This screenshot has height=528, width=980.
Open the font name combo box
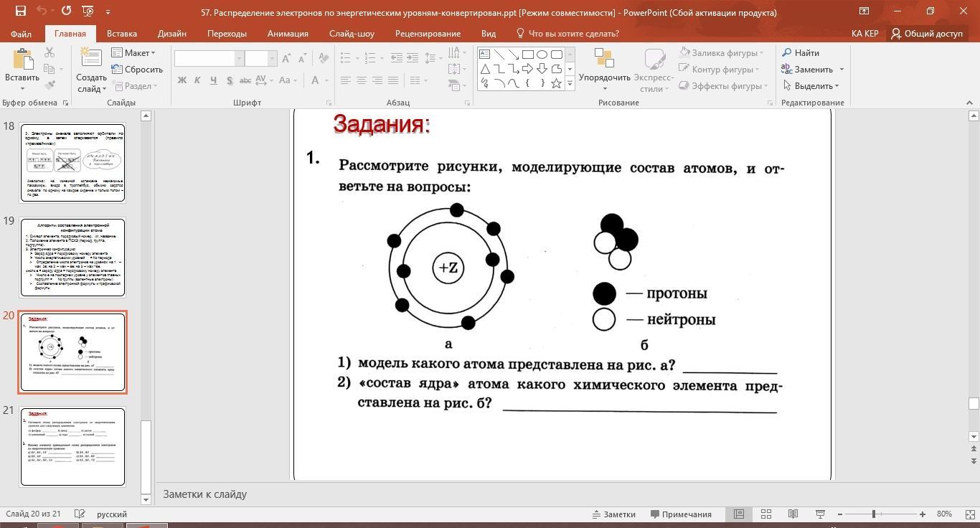[209, 59]
